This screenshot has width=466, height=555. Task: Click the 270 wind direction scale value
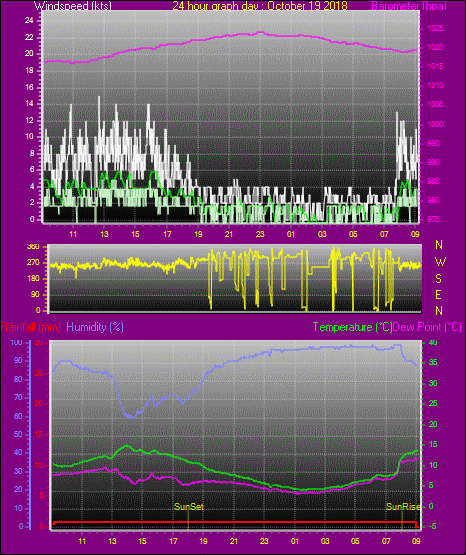click(33, 263)
